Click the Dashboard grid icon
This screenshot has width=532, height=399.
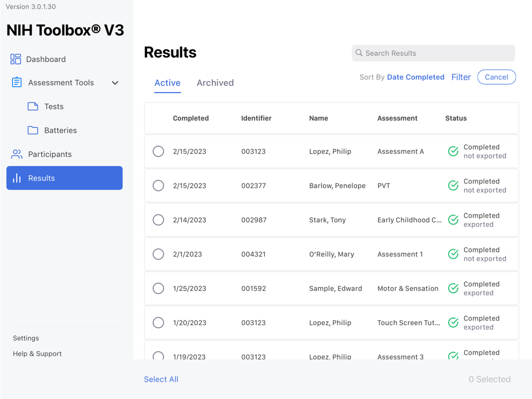pos(16,59)
